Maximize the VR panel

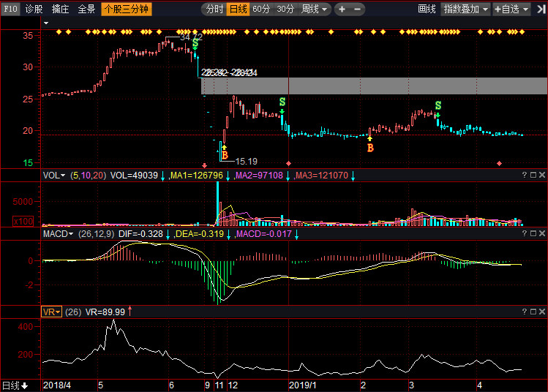pyautogui.click(x=533, y=312)
